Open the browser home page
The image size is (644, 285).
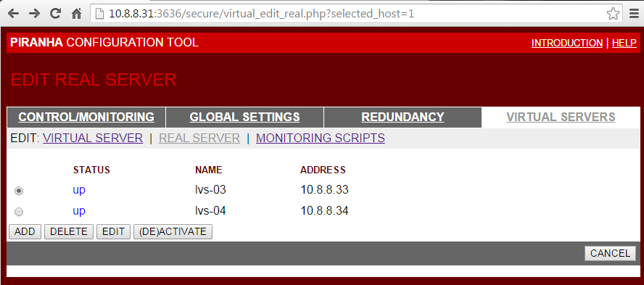[x=76, y=14]
